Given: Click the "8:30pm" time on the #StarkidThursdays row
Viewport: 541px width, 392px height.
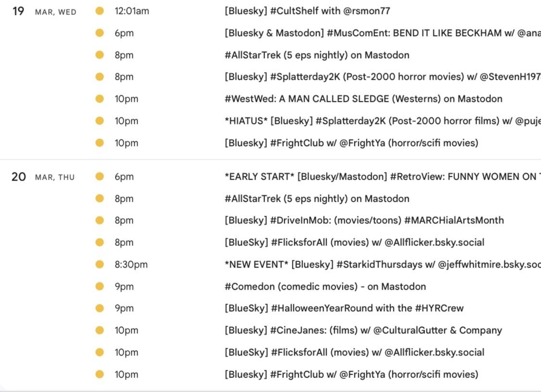Looking at the screenshot, I should point(131,265).
